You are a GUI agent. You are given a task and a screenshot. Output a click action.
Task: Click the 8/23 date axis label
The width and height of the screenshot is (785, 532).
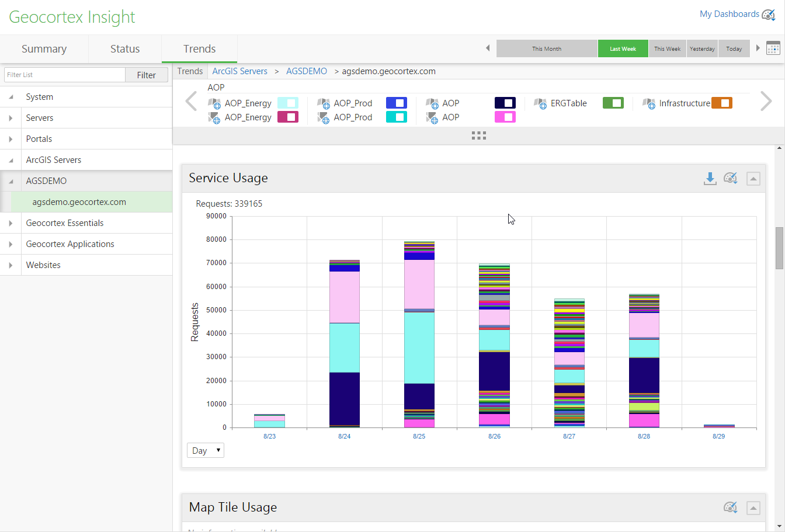click(269, 436)
